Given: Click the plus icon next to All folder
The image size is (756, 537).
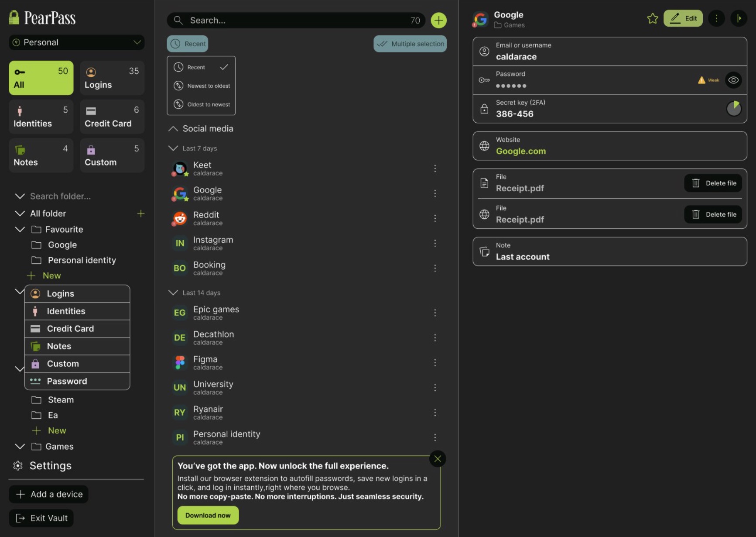Looking at the screenshot, I should (x=140, y=213).
